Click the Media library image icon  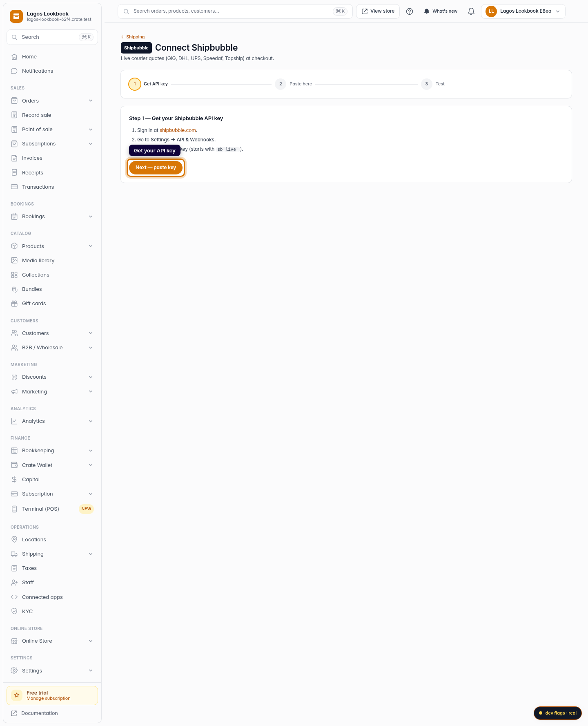(14, 261)
